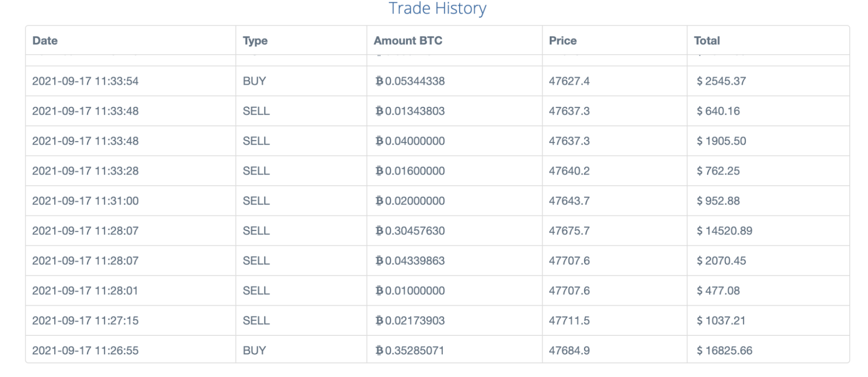
Task: Click the bitcoin icon beside 0.30457630
Action: (379, 231)
